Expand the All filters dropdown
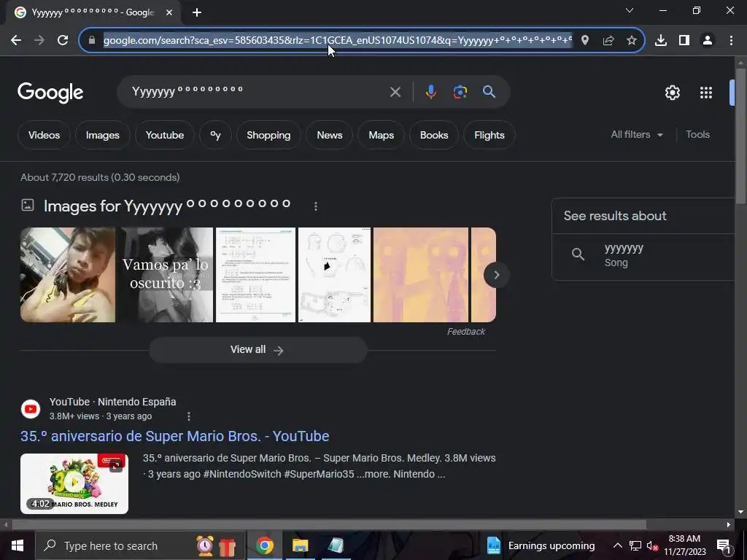 (x=637, y=135)
